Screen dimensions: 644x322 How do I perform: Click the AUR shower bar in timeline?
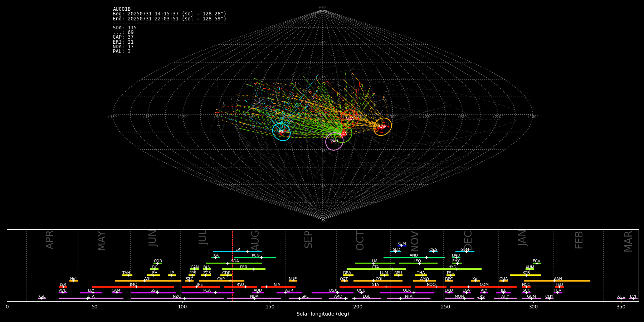click(x=289, y=293)
